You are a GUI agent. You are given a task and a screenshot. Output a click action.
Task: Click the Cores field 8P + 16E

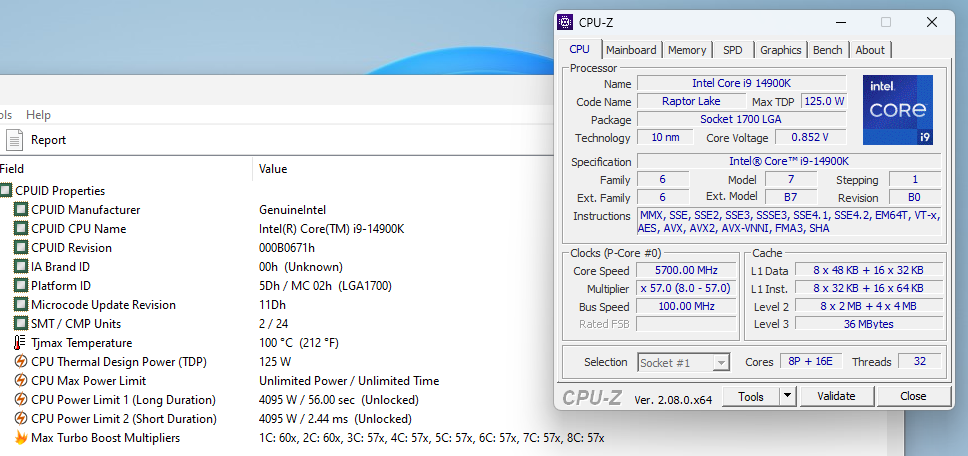811,361
